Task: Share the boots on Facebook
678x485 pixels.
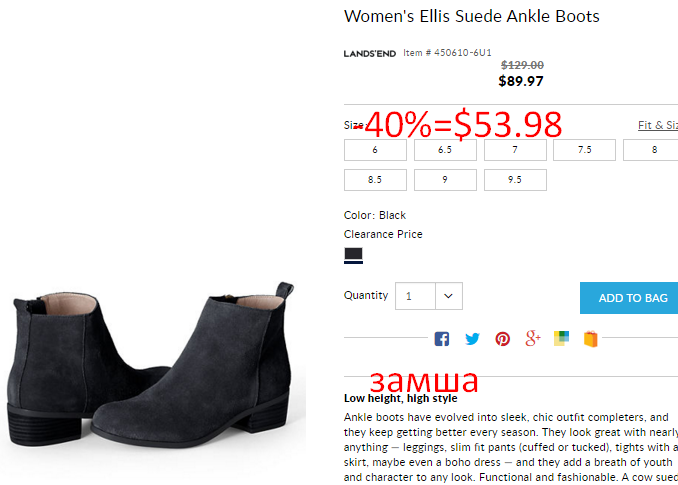Action: pyautogui.click(x=441, y=339)
